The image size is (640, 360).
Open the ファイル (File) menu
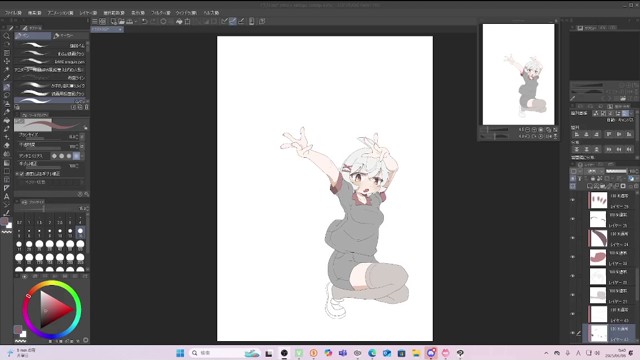pos(13,13)
